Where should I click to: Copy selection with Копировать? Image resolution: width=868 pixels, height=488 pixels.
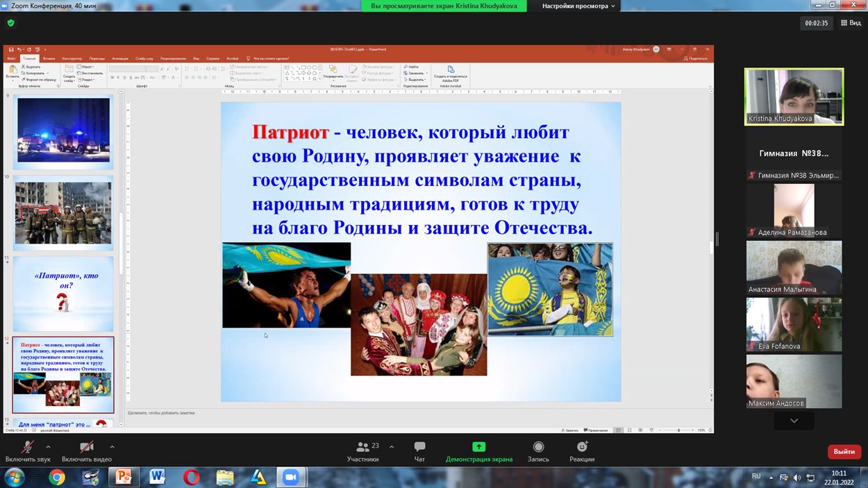33,73
